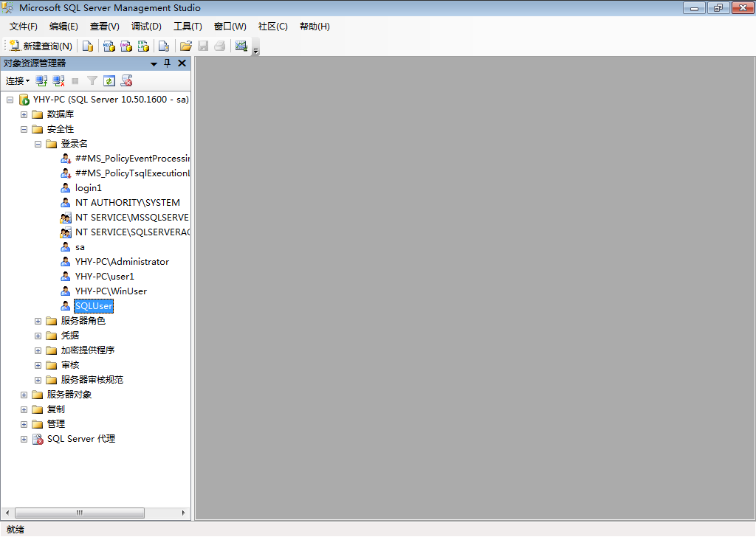Image resolution: width=756 pixels, height=537 pixels.
Task: Click Connect Object Explorer icon
Action: pyautogui.click(x=41, y=81)
